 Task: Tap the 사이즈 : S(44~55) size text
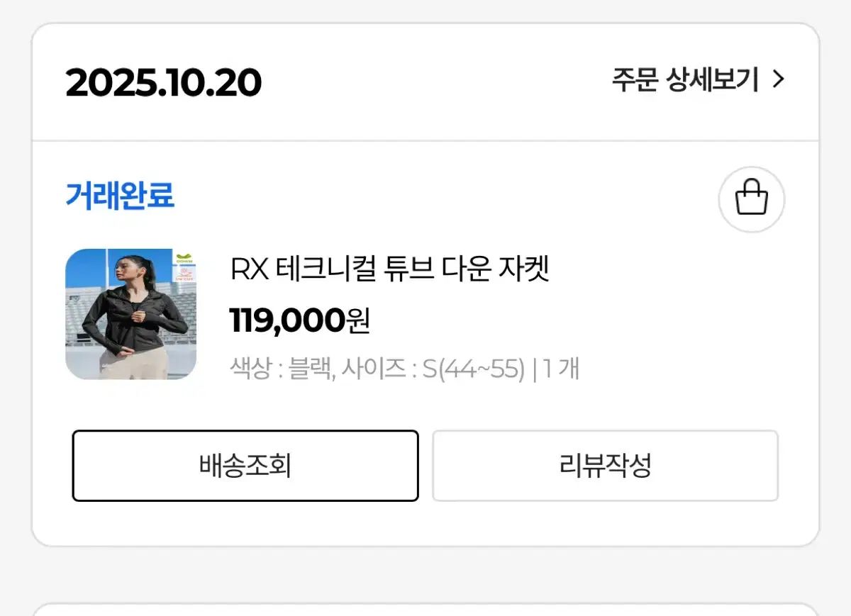433,369
